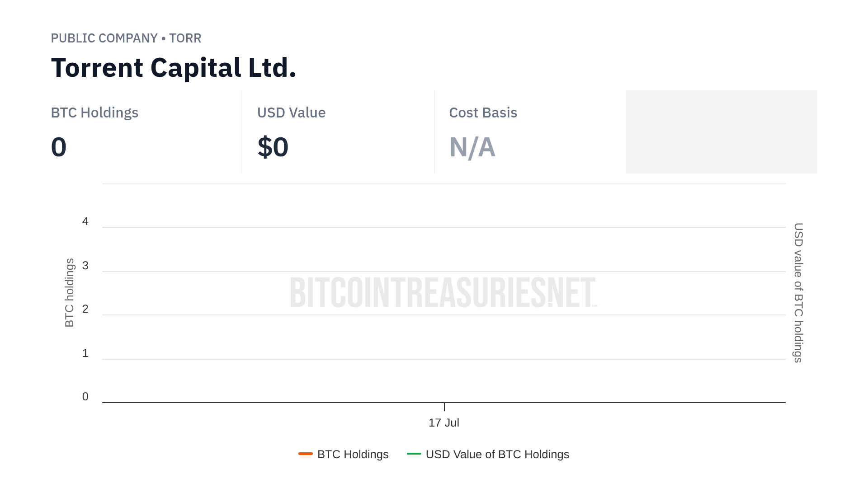Click the vertical BTC holdings axis title
Image resolution: width=868 pixels, height=488 pixels.
(x=69, y=292)
